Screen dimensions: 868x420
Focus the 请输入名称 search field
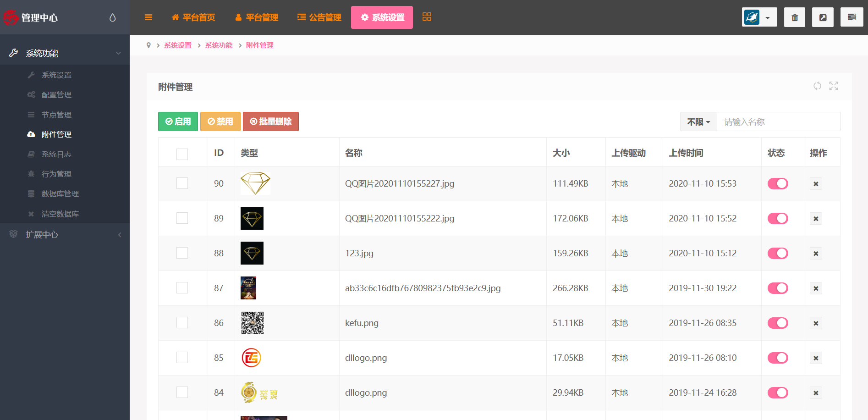coord(778,122)
